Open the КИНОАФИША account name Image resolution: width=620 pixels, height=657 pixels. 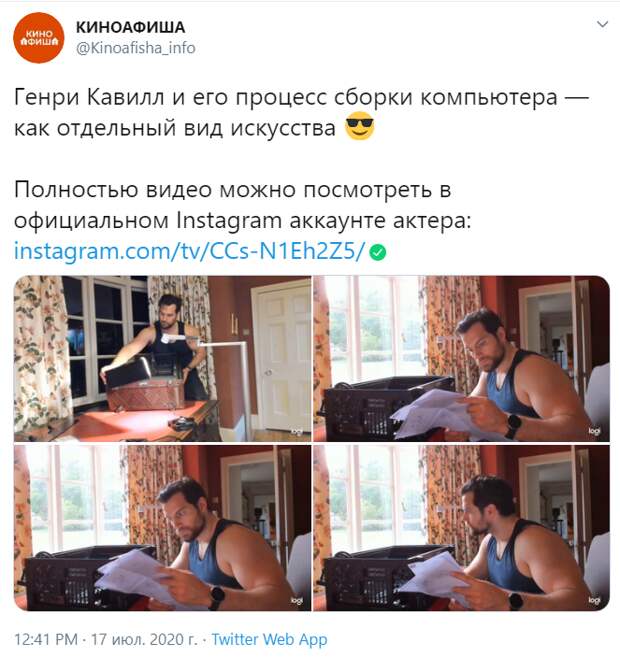pos(130,27)
